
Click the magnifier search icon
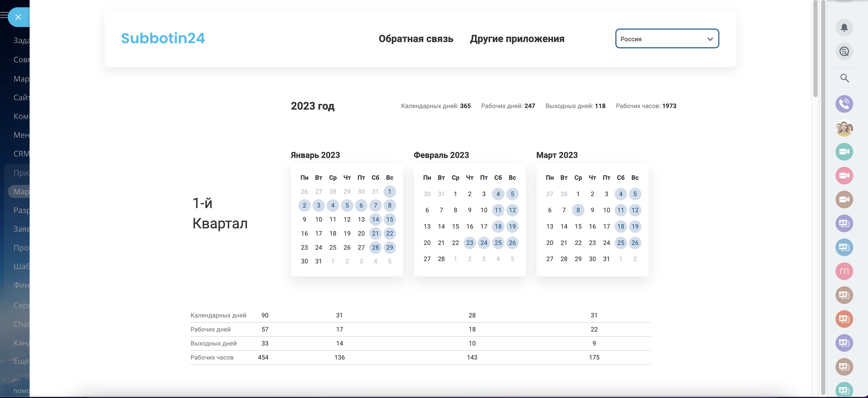pyautogui.click(x=844, y=78)
